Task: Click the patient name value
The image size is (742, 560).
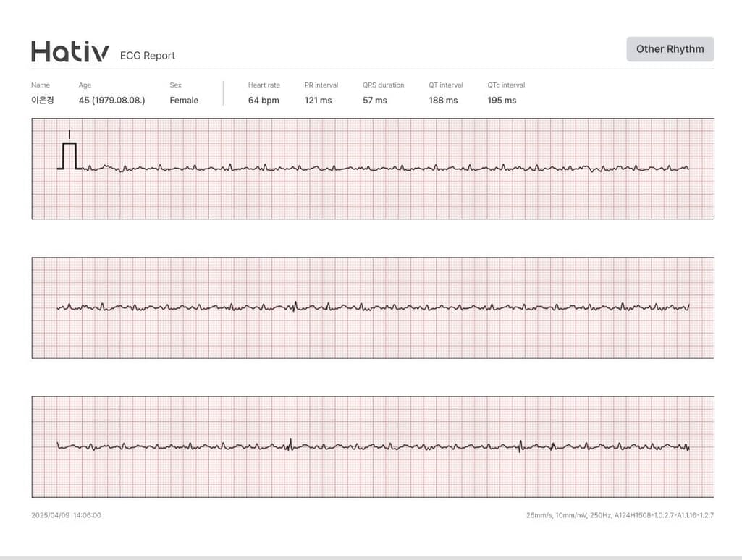Action: click(x=43, y=101)
